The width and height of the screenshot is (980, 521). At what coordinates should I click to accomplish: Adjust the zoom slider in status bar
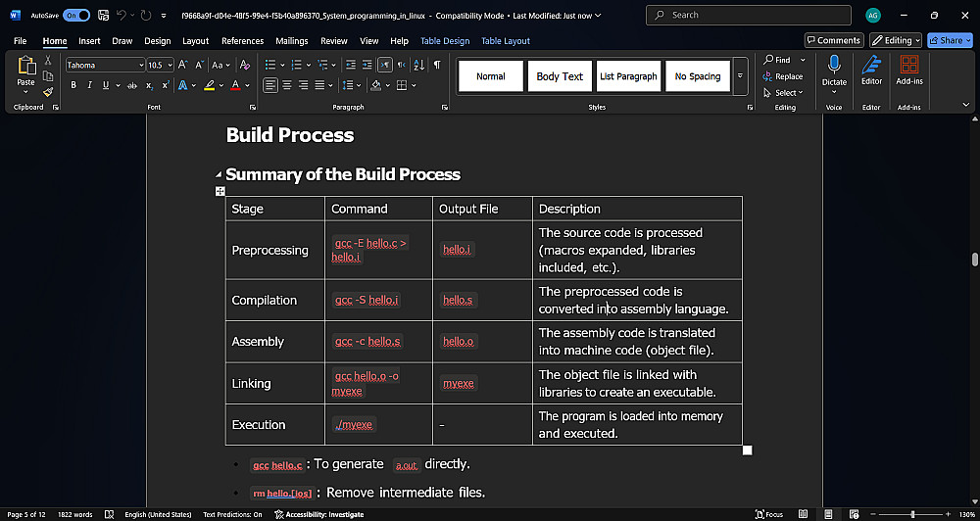[x=912, y=514]
